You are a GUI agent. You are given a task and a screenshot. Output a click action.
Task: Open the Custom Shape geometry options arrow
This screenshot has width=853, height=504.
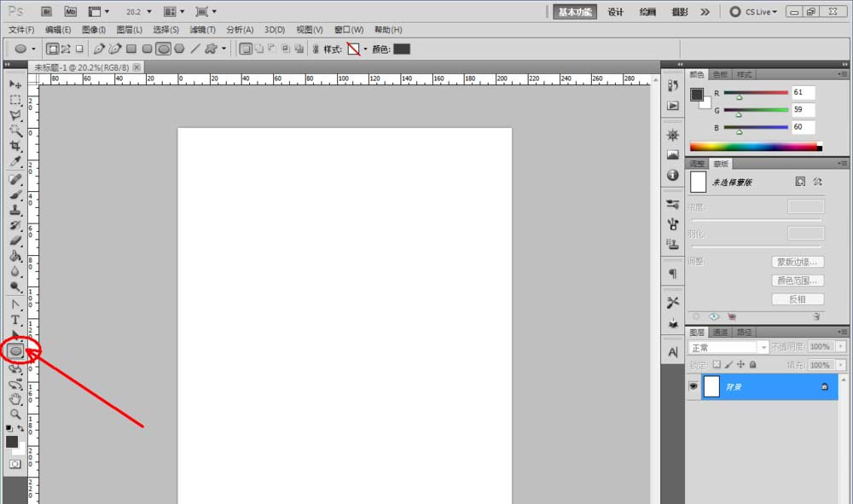(x=223, y=49)
